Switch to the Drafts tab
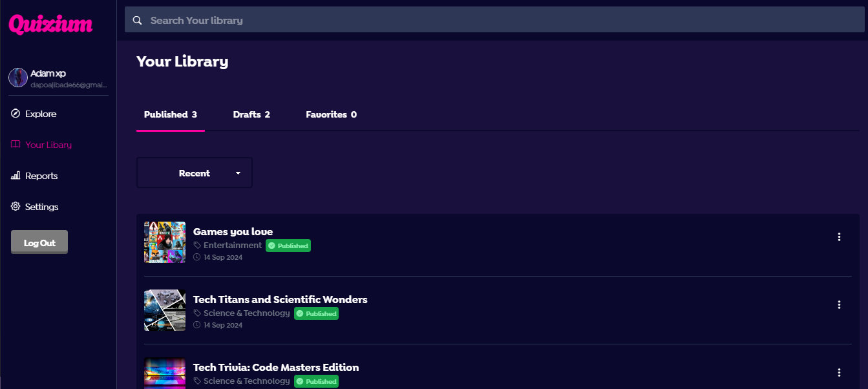868x389 pixels. 251,114
